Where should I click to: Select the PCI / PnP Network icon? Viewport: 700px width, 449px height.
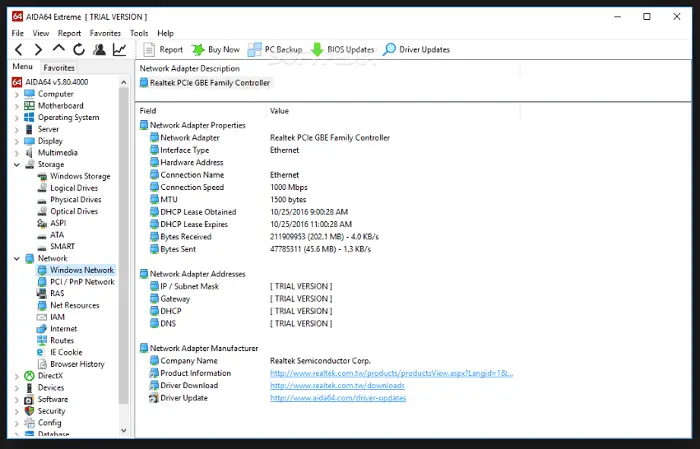click(42, 282)
